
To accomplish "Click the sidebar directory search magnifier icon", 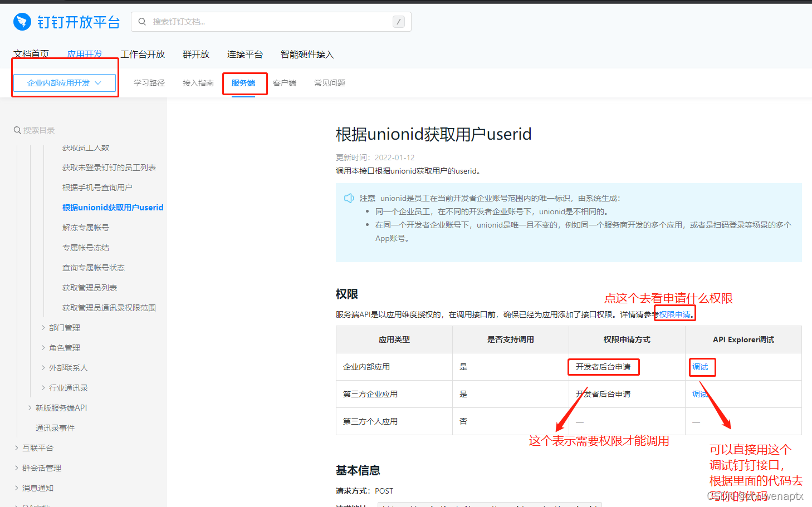I will [17, 130].
